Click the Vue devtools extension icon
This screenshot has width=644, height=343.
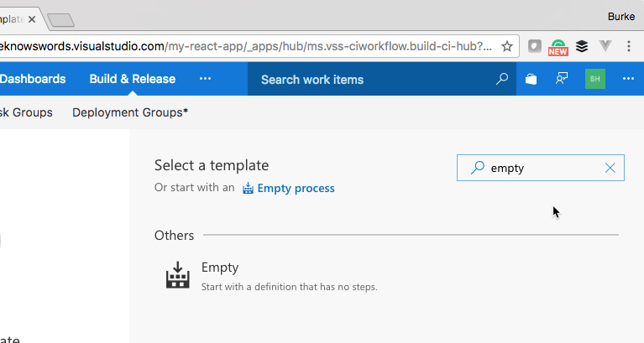click(x=605, y=46)
